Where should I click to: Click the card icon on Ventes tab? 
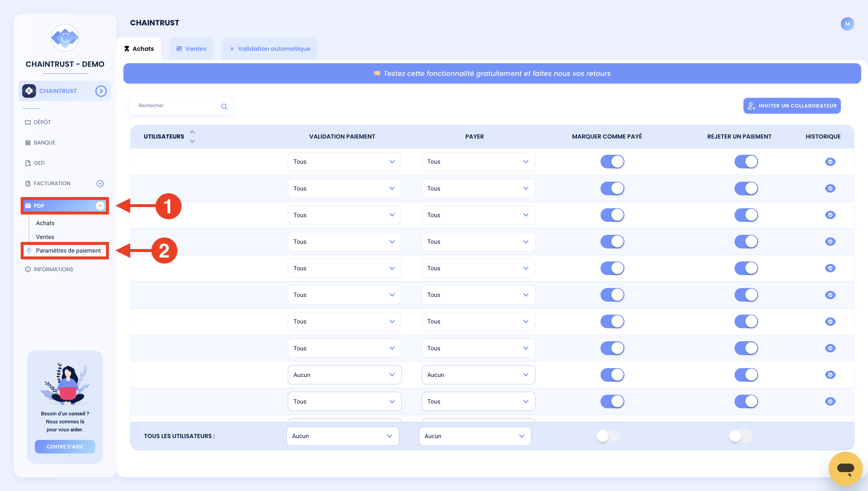coord(179,49)
